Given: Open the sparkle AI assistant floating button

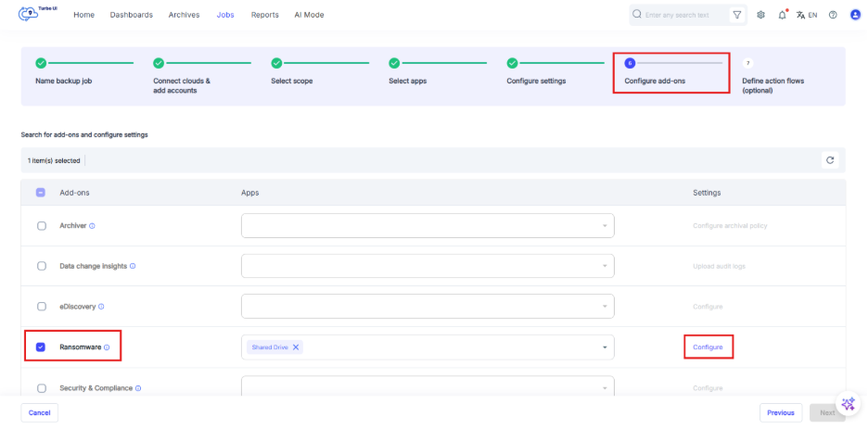Looking at the screenshot, I should (848, 405).
